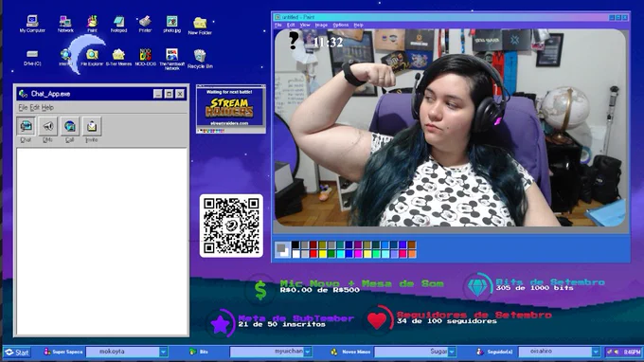Viewport: 644px width, 362px height.
Task: Click the speaker icon in system tray
Action: (x=617, y=352)
